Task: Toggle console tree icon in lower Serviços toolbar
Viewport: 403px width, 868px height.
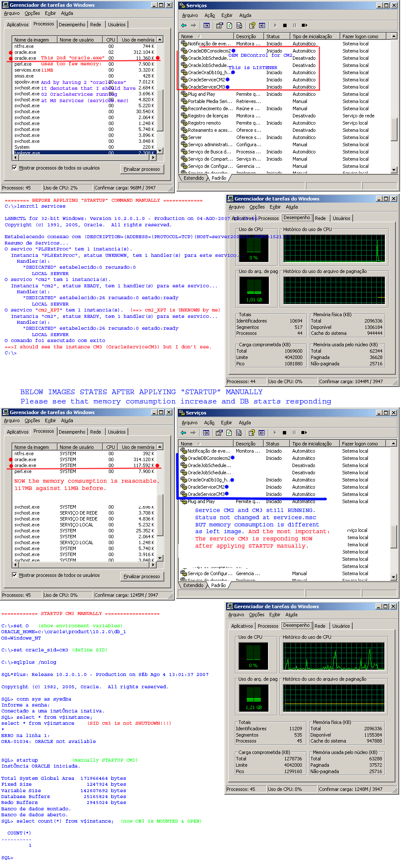Action: (206, 433)
